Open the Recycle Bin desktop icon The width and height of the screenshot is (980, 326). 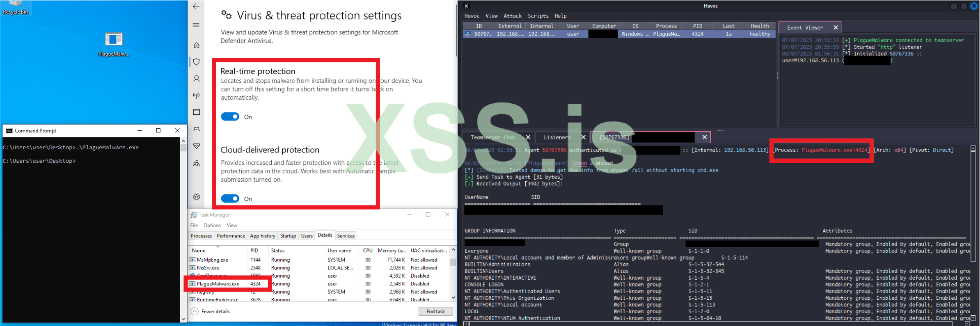pos(15,7)
